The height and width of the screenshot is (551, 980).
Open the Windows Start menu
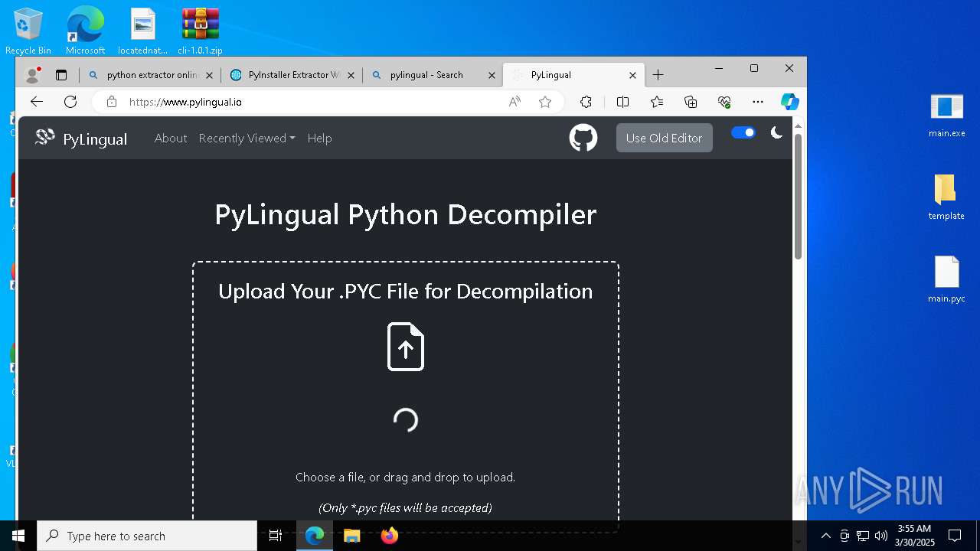pyautogui.click(x=18, y=536)
